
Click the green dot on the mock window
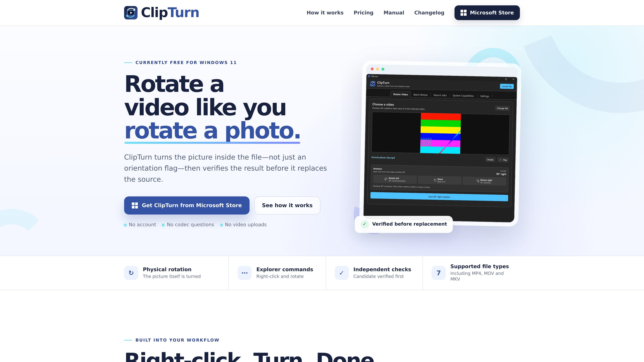[x=383, y=69]
